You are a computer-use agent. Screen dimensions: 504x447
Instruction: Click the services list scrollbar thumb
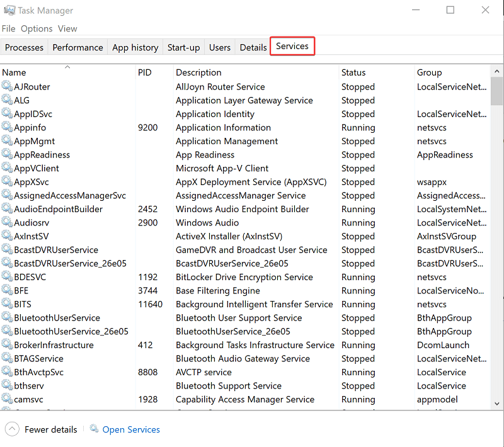(x=497, y=91)
